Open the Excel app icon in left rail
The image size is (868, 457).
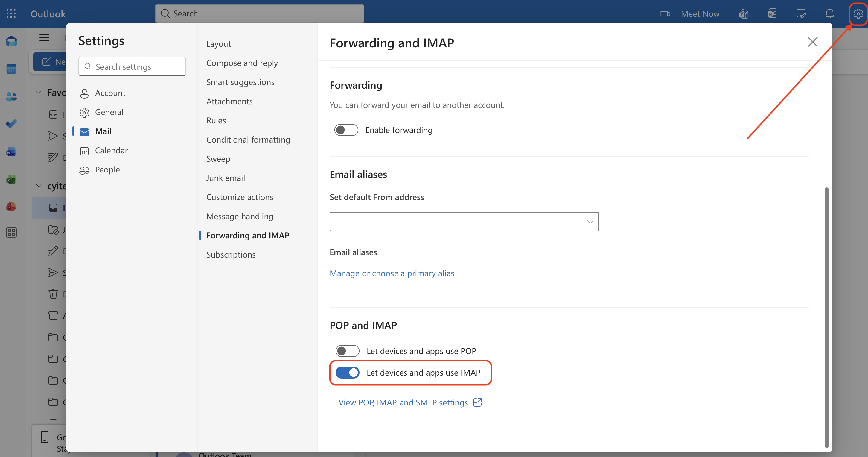click(11, 179)
